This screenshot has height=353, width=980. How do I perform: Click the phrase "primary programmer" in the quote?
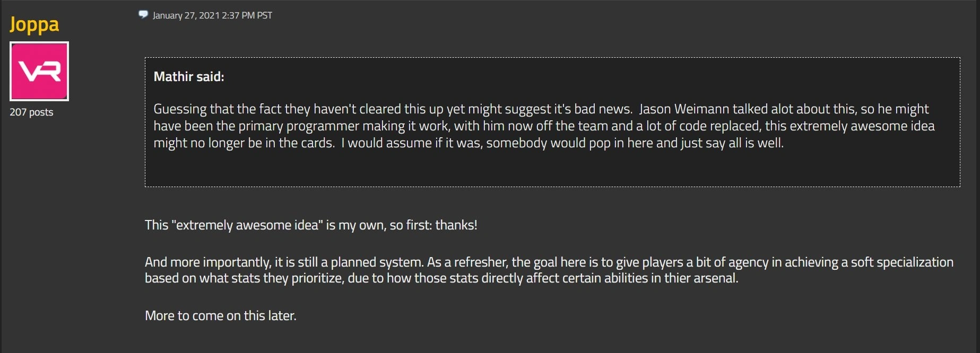[299, 126]
